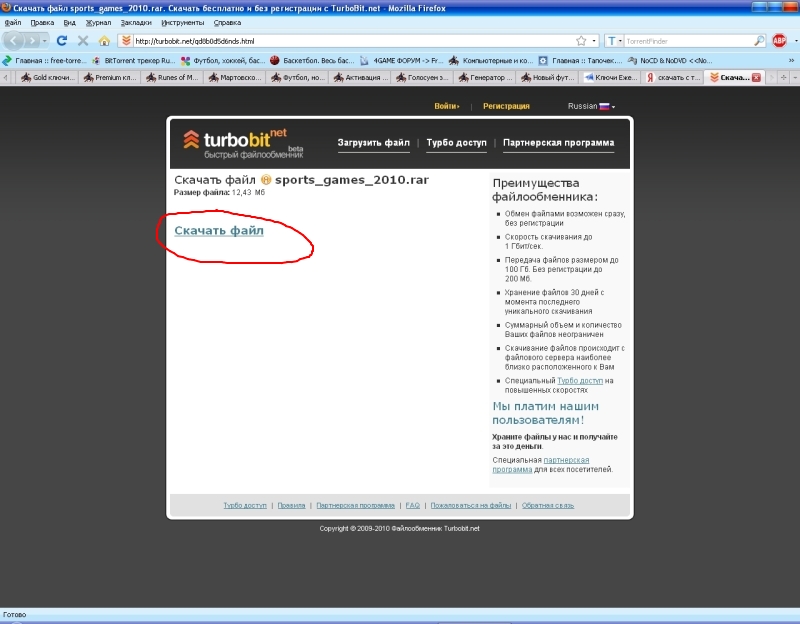Open the 'Баскетбол. Весь бас...' bookmark
800x624 pixels.
click(312, 60)
